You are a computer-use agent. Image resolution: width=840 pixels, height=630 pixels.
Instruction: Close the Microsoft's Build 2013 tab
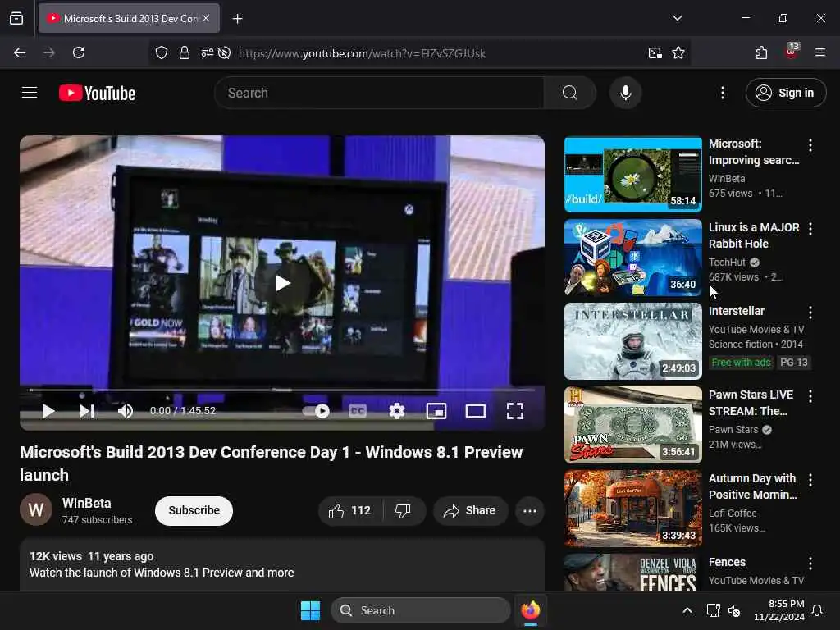[206, 18]
